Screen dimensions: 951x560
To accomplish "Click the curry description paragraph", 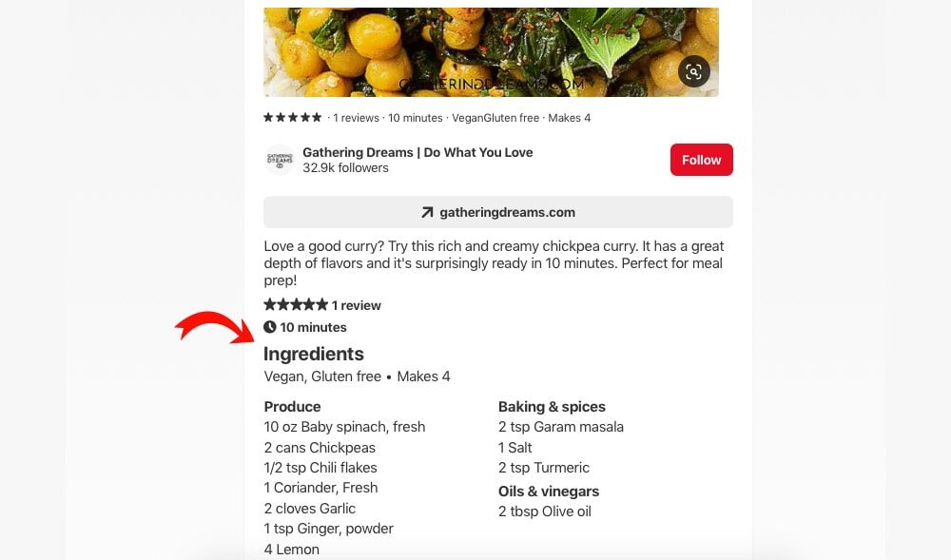I will coord(494,263).
